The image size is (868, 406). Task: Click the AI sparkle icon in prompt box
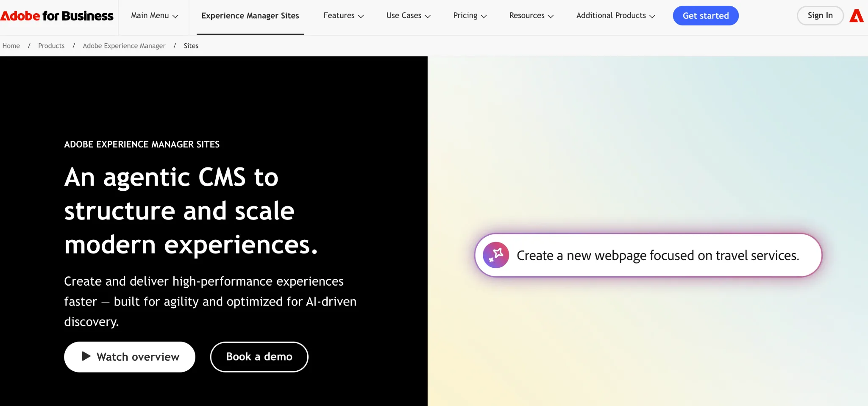click(496, 255)
